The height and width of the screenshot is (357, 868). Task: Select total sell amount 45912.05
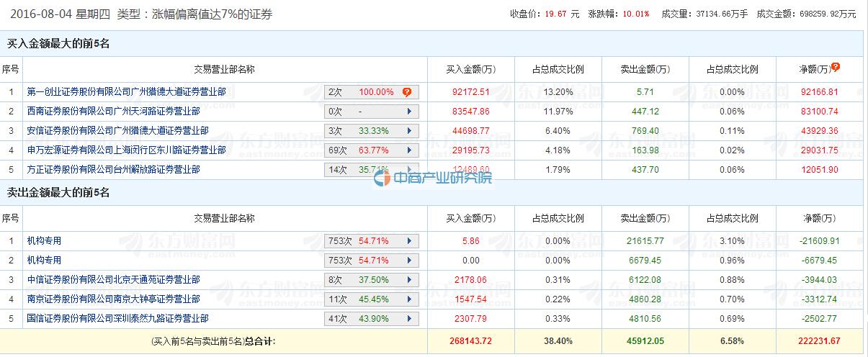tap(645, 341)
